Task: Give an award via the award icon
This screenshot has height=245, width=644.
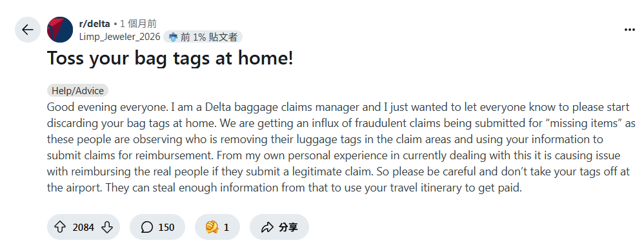Action: tap(212, 227)
